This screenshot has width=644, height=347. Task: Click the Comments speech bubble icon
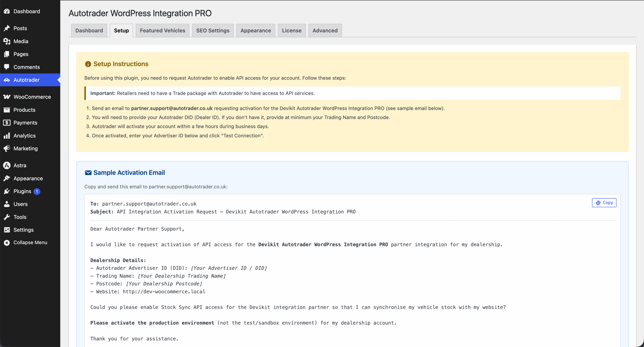[x=7, y=67]
